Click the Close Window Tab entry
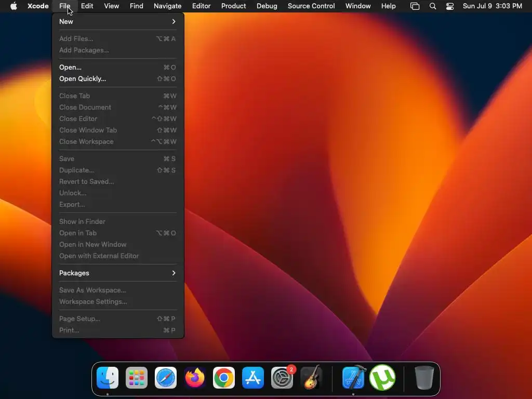 click(118, 130)
